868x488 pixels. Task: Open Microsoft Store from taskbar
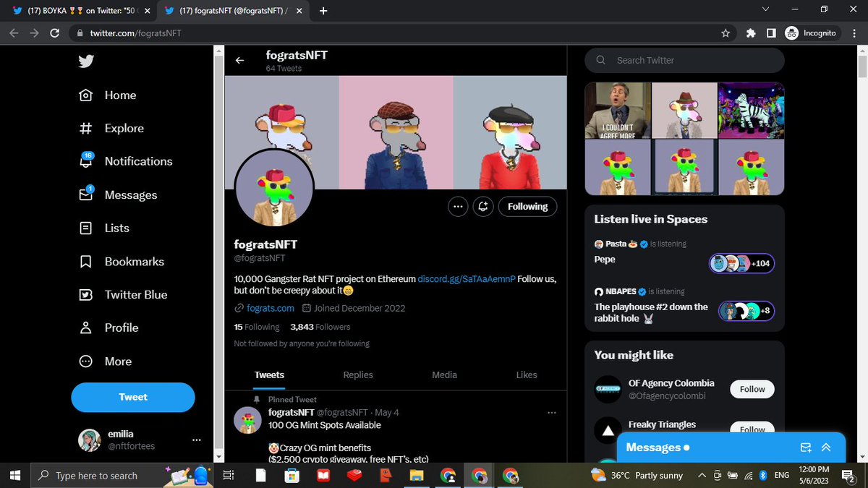292,475
